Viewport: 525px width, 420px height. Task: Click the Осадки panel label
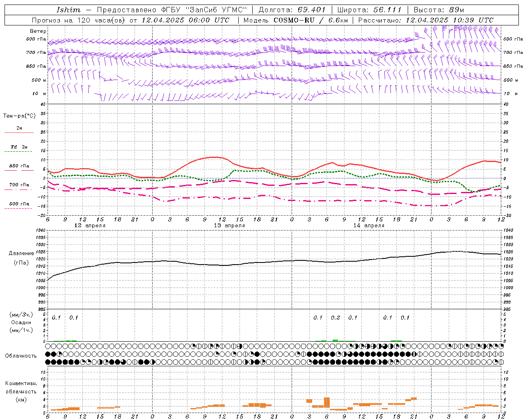[x=21, y=322]
